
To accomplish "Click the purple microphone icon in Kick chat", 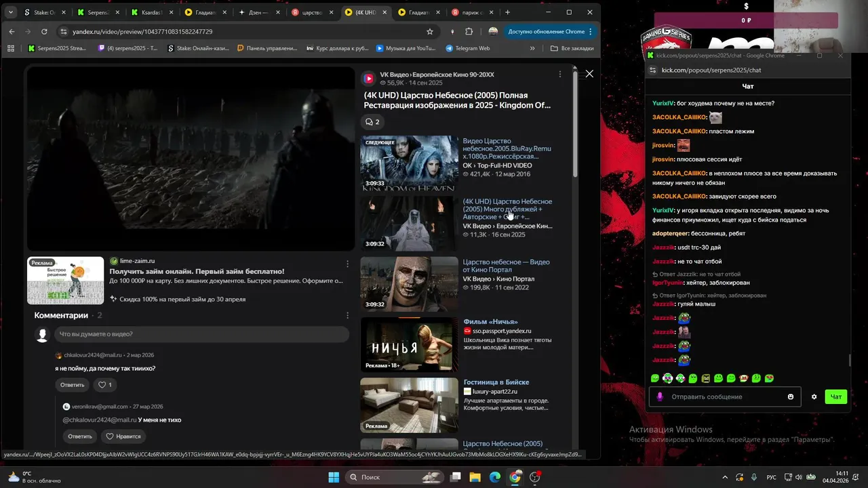I will [x=659, y=396].
